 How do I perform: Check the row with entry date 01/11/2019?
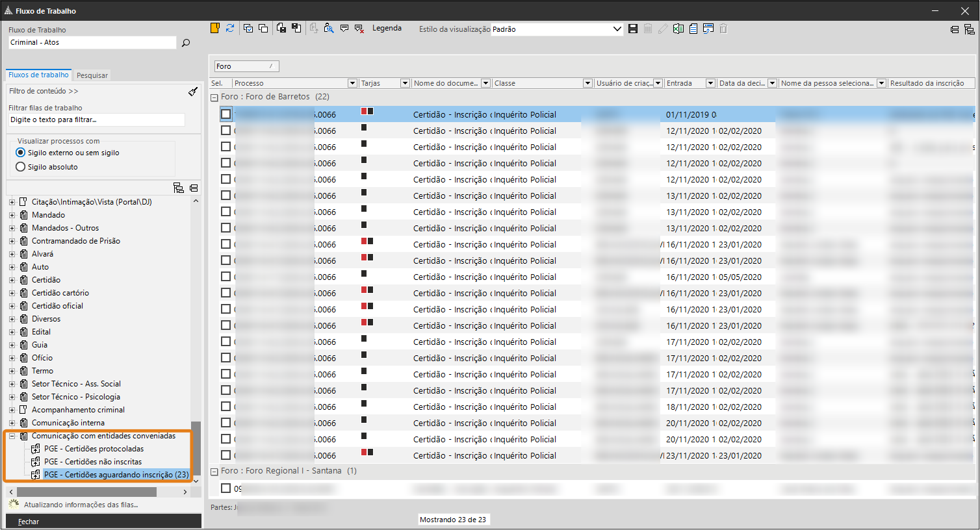tap(226, 114)
